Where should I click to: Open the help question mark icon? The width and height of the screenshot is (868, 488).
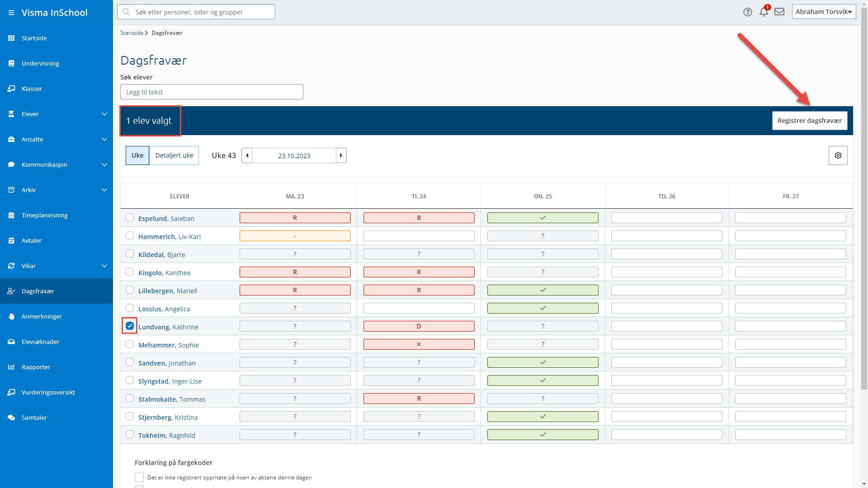(x=748, y=12)
